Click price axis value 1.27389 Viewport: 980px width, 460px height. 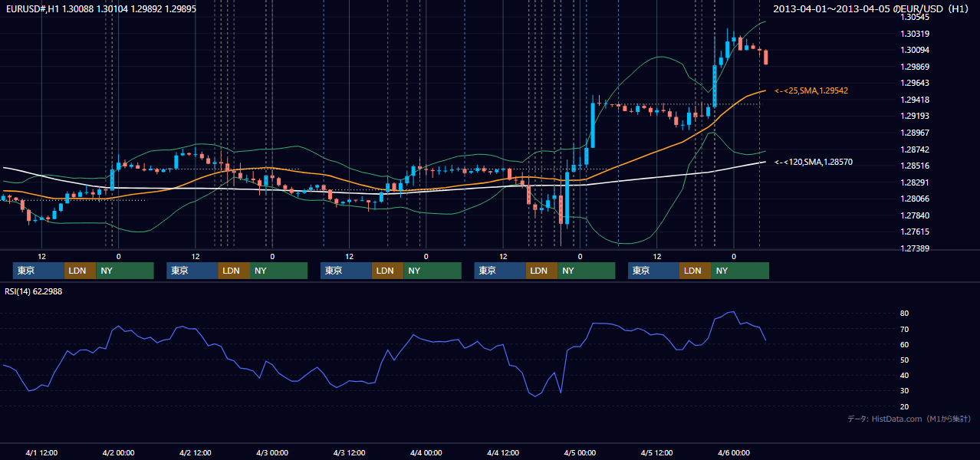point(915,248)
